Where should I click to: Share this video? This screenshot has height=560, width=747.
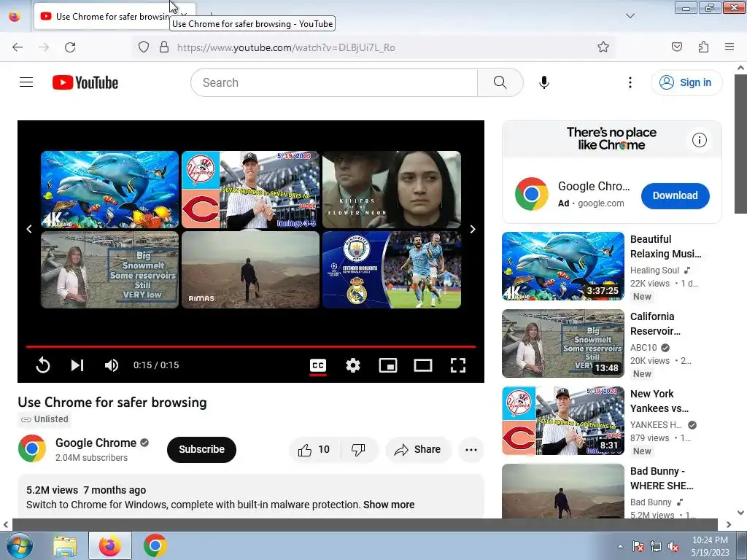[x=418, y=449]
